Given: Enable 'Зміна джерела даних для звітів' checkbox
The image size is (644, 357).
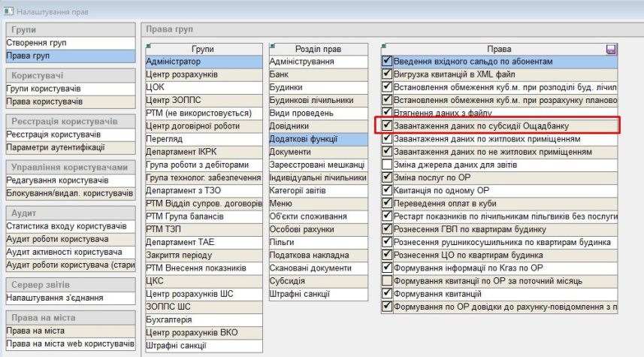Looking at the screenshot, I should pos(387,164).
